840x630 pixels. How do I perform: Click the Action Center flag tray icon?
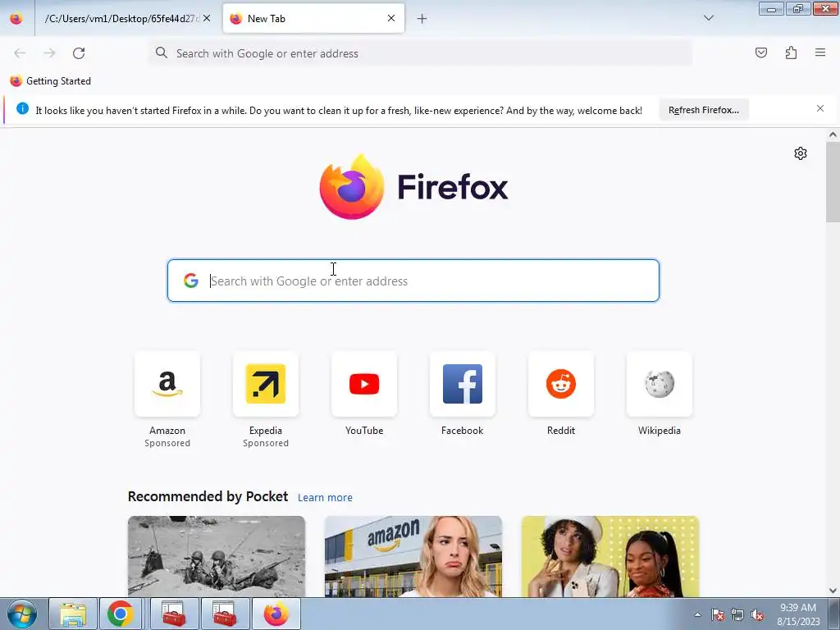coord(717,614)
